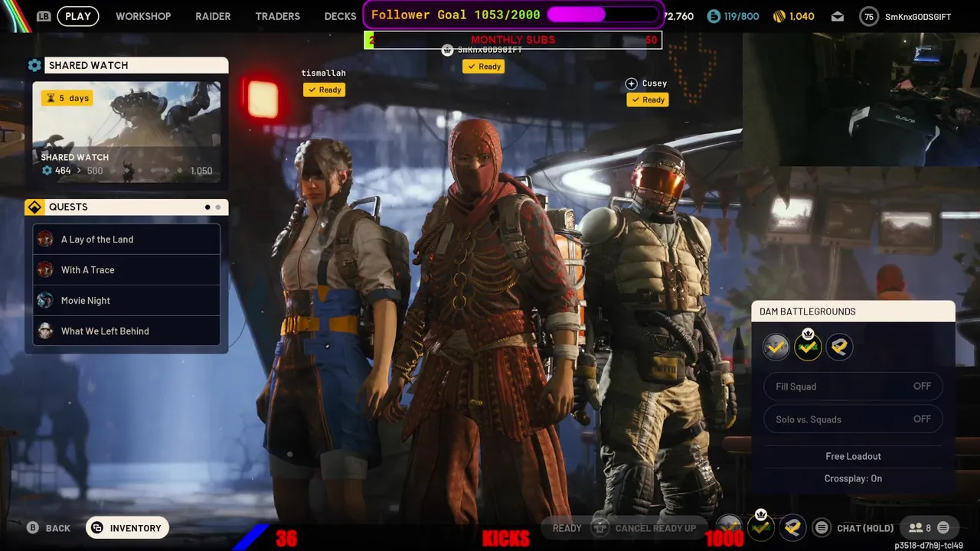The image size is (980, 551).
Task: Click the first squad ready checkmark in Dam Battlegrounds
Action: click(x=776, y=347)
